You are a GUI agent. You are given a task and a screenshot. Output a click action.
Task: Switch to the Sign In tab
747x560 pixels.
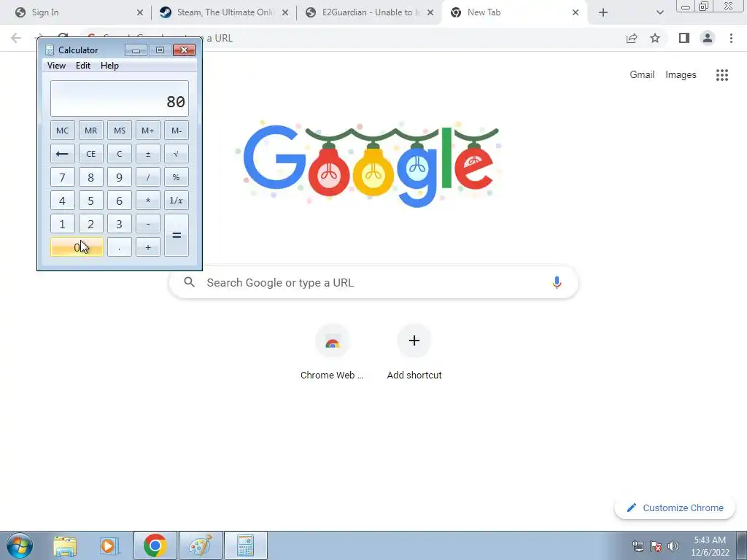[x=79, y=12]
